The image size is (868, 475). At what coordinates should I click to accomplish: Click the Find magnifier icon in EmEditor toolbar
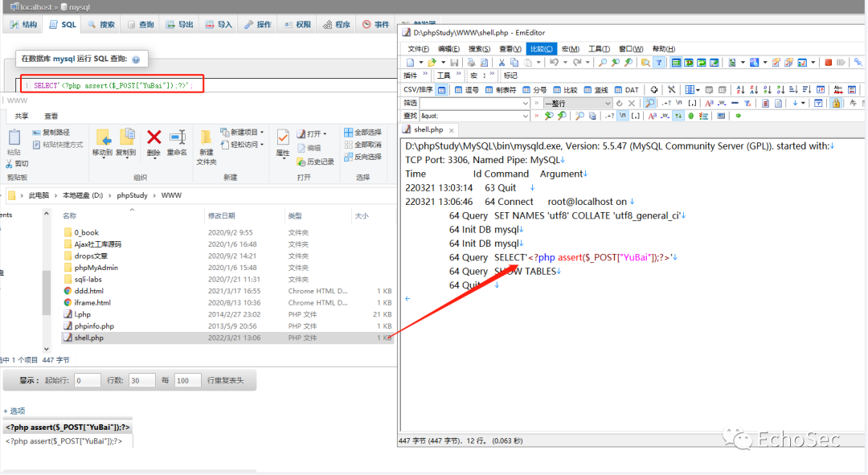tap(602, 62)
